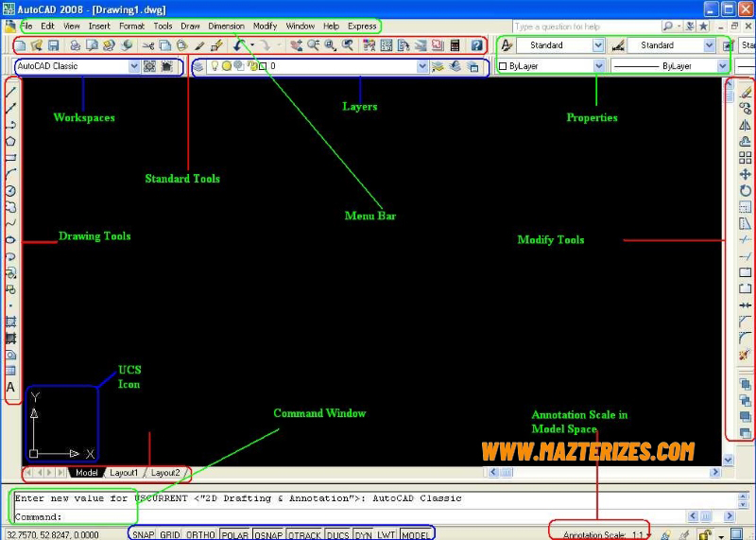Select the Ellipse tool
The height and width of the screenshot is (540, 756).
tap(10, 240)
